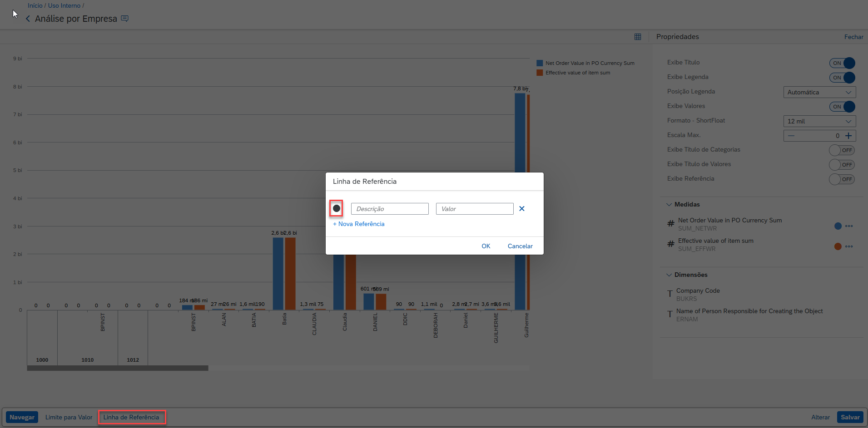Select Navegar in bottom toolbar
Viewport: 868px width, 428px height.
tap(22, 417)
